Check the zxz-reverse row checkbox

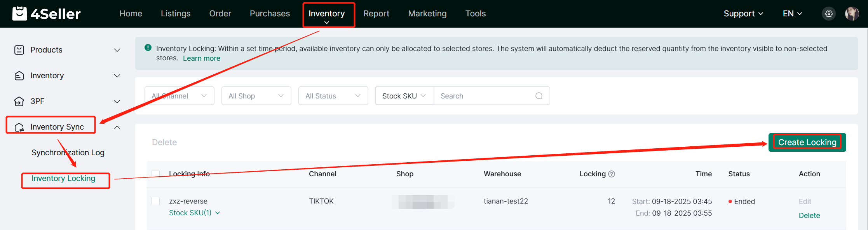click(x=156, y=201)
